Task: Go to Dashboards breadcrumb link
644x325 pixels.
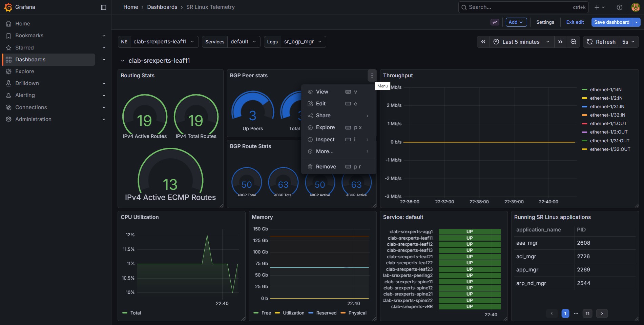Action: tap(162, 7)
